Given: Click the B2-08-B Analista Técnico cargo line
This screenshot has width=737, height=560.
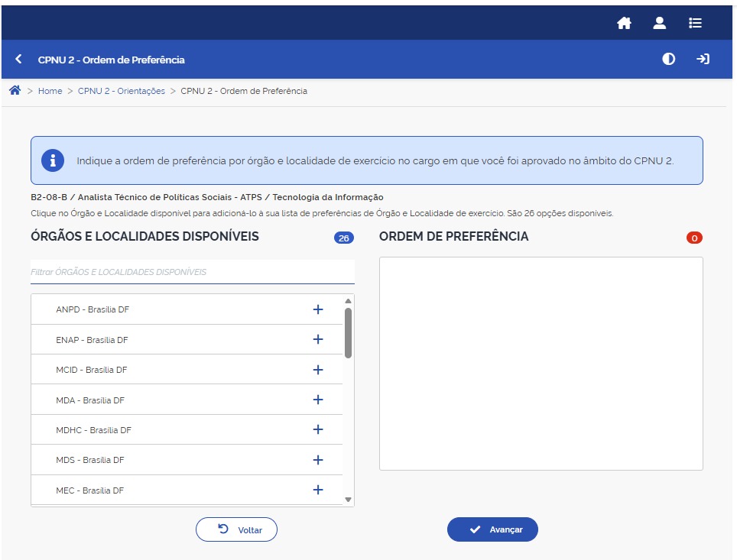Looking at the screenshot, I should pos(207,197).
